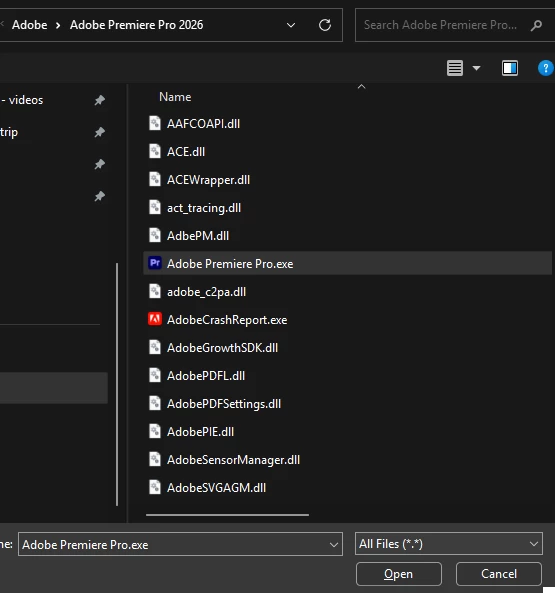Click the view layout list icon
Screen dimensions: 555x593
pyautogui.click(x=454, y=68)
